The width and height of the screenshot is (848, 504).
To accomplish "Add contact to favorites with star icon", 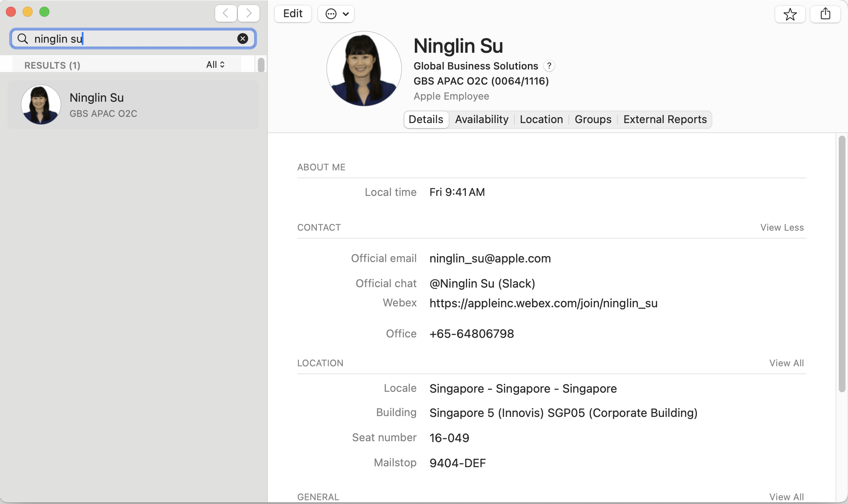I will [x=790, y=14].
